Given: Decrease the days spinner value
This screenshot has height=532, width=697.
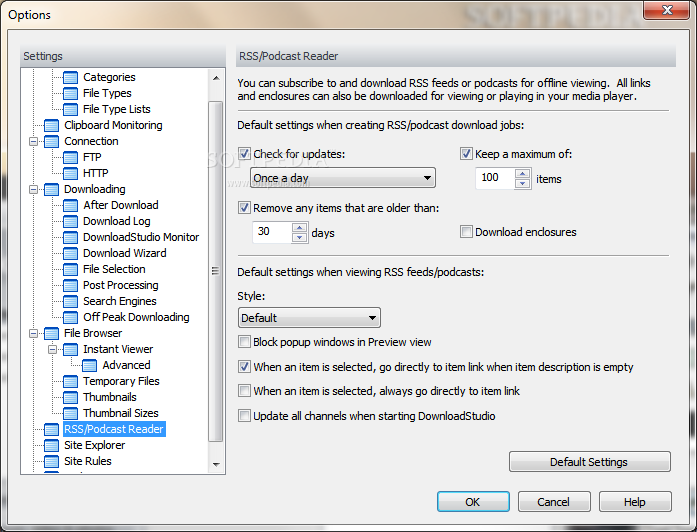Looking at the screenshot, I should tap(300, 237).
